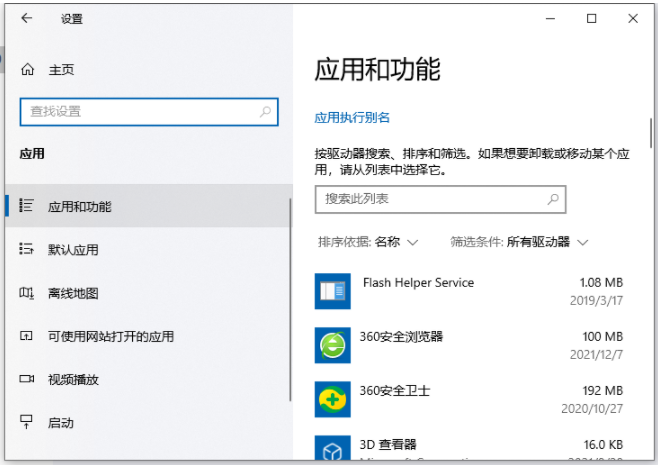Click the back arrow in Settings header
The height and width of the screenshot is (465, 658).
[26, 19]
